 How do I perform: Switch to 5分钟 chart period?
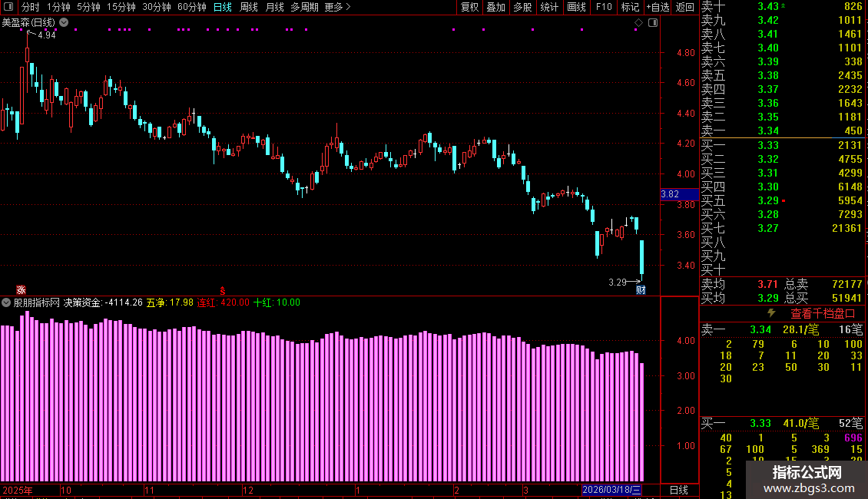[x=88, y=7]
